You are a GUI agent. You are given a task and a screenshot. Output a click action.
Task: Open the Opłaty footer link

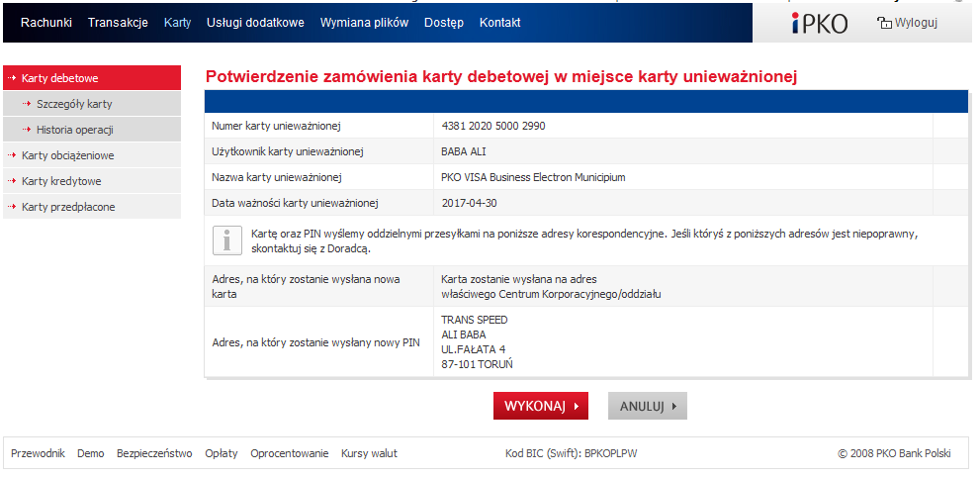point(222,453)
